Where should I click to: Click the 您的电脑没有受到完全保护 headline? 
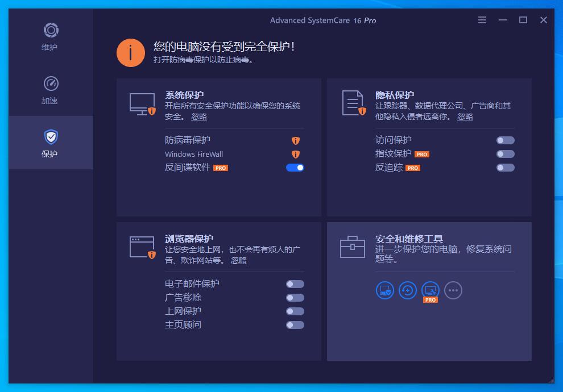pos(224,47)
